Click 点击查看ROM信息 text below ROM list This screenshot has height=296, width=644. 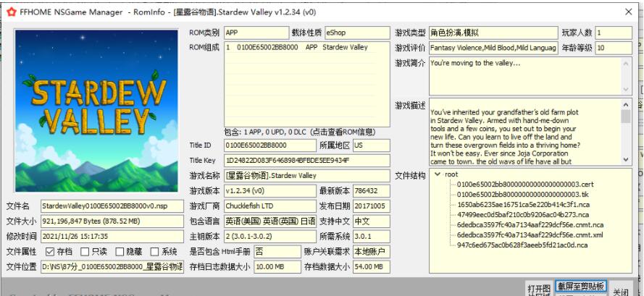tap(343, 132)
